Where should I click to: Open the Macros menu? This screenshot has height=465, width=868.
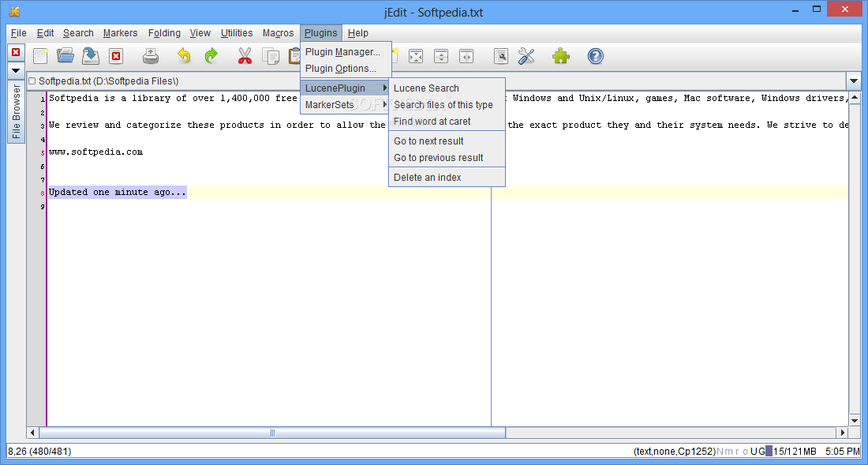point(278,32)
